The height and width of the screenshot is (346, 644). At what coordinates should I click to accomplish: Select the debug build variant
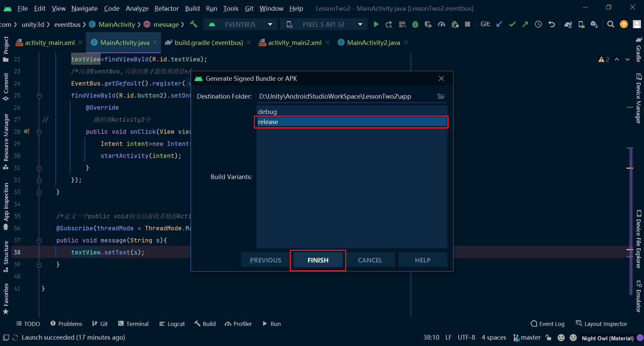352,112
